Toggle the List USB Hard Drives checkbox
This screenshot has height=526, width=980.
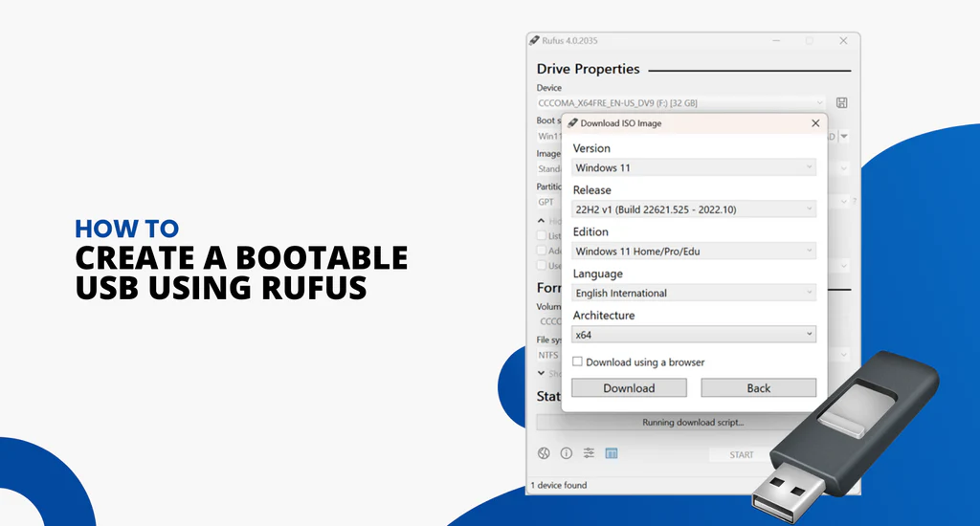[542, 236]
